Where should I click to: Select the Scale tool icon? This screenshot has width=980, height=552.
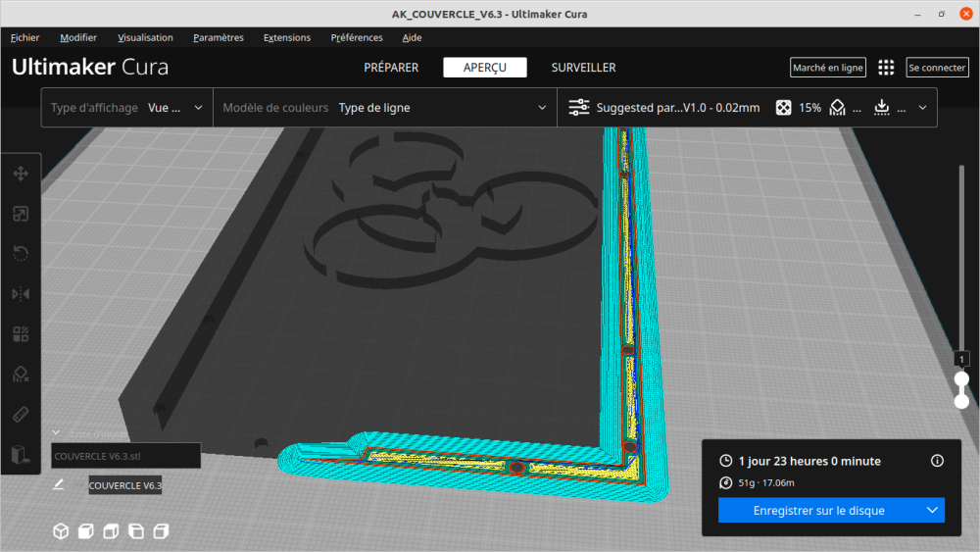click(21, 214)
